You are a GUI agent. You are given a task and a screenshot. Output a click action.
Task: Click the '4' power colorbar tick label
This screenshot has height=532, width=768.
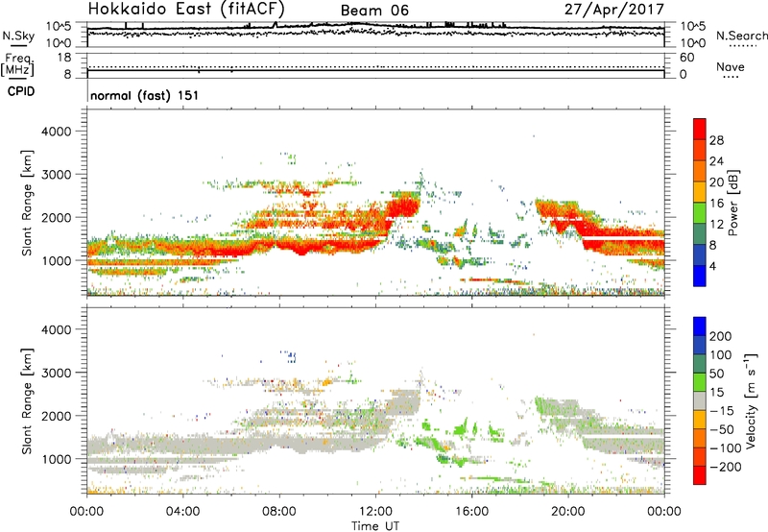pos(712,266)
